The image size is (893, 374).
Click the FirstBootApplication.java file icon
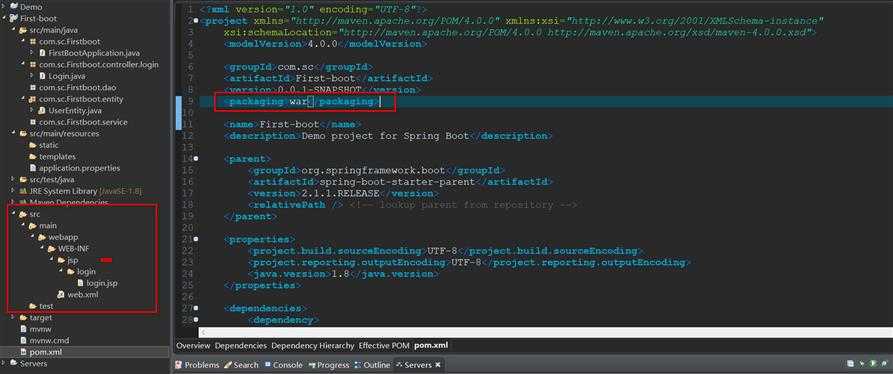click(43, 53)
